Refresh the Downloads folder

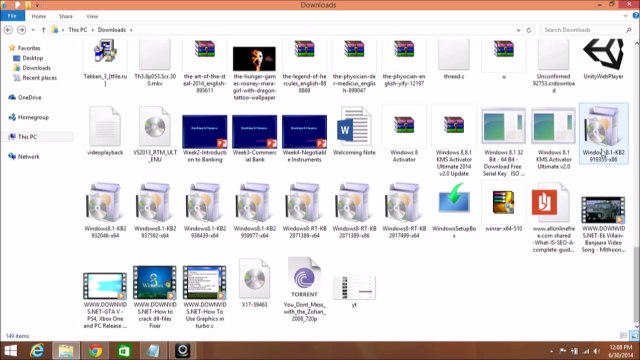click(529, 30)
